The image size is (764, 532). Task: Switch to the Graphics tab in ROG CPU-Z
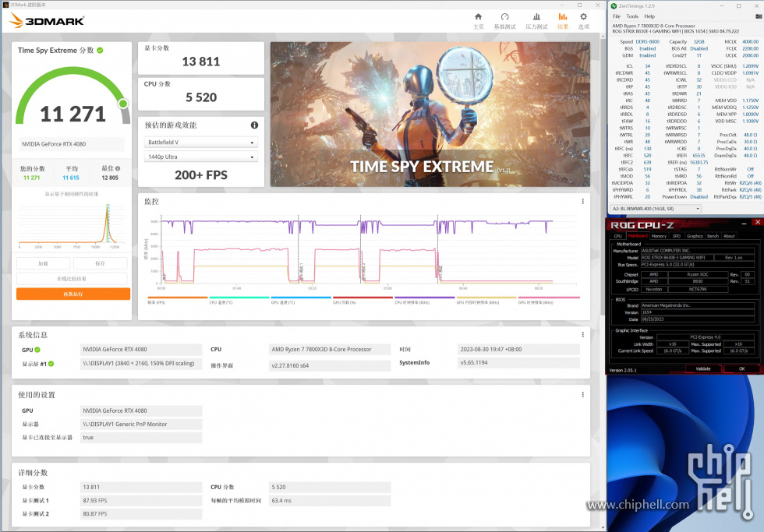point(695,236)
